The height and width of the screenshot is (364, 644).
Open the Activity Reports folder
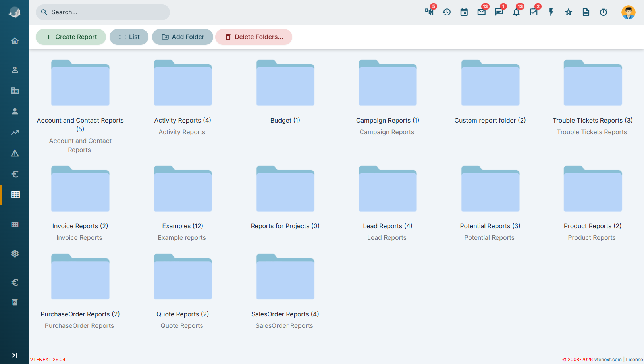[x=183, y=83]
